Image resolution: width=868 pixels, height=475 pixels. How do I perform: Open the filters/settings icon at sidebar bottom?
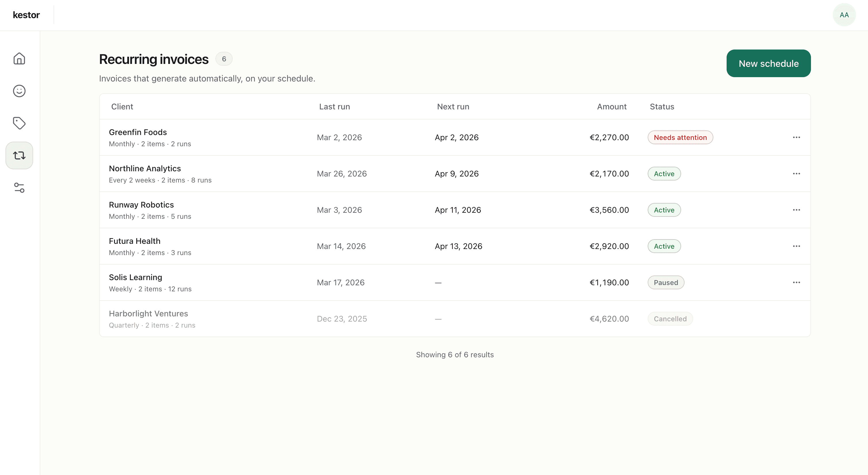[x=19, y=188]
